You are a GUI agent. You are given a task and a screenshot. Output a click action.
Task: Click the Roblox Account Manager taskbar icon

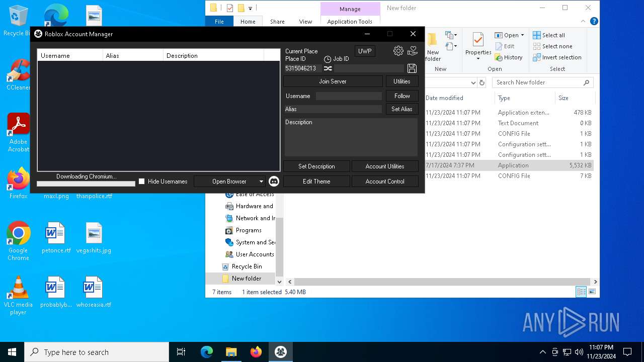point(281,352)
